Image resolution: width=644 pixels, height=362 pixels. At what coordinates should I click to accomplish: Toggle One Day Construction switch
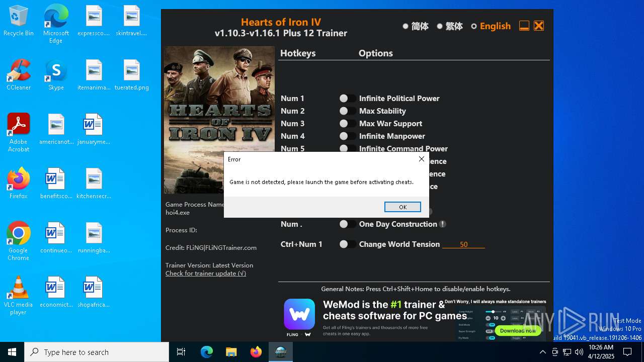pos(347,224)
